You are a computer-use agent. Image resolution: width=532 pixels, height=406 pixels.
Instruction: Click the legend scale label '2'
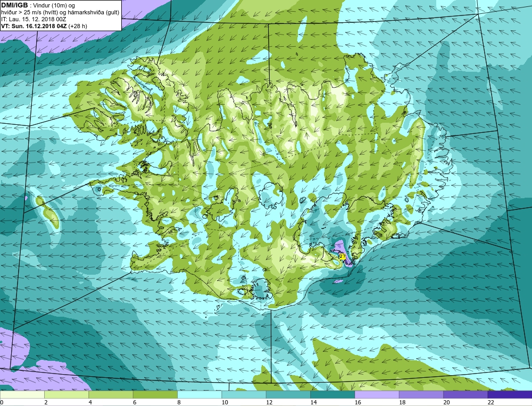coord(46,402)
